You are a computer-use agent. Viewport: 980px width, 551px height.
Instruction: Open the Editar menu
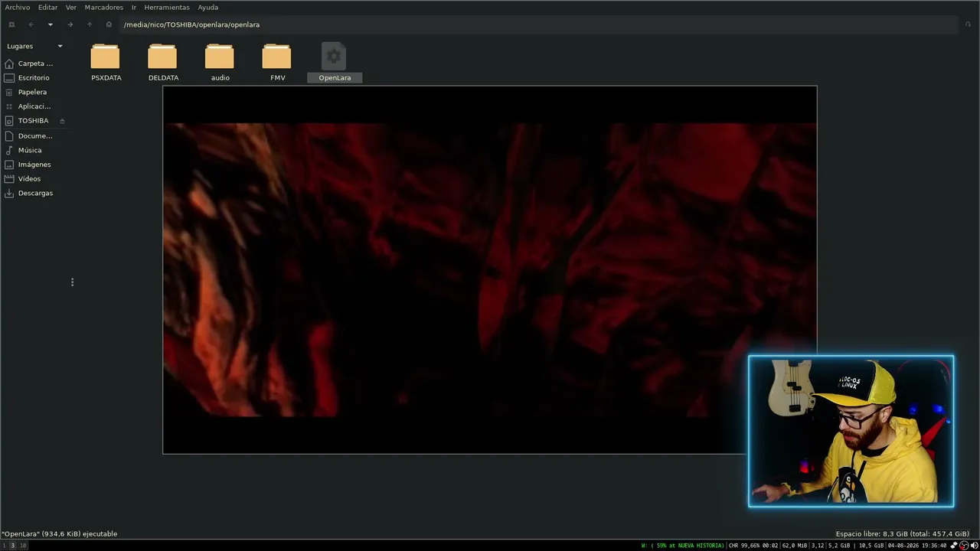coord(47,8)
